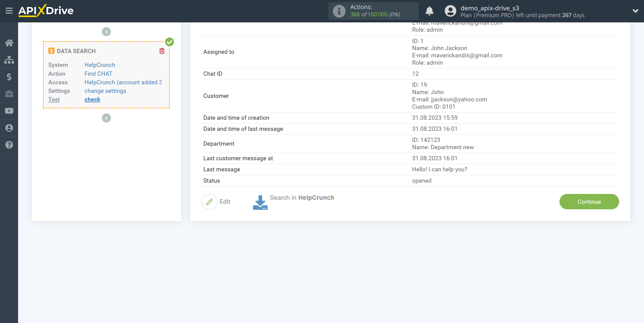Open the actions info icon
The image size is (644, 323).
[x=339, y=11]
